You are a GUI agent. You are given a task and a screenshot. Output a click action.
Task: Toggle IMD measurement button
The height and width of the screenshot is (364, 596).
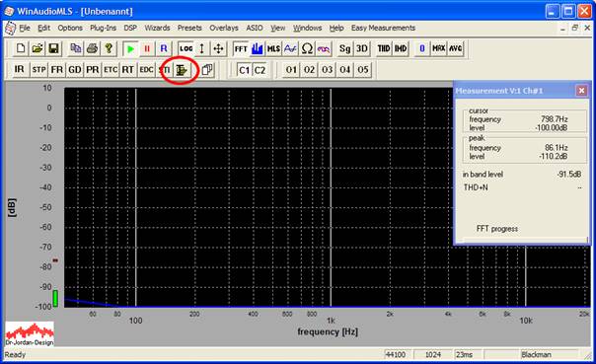tap(401, 48)
